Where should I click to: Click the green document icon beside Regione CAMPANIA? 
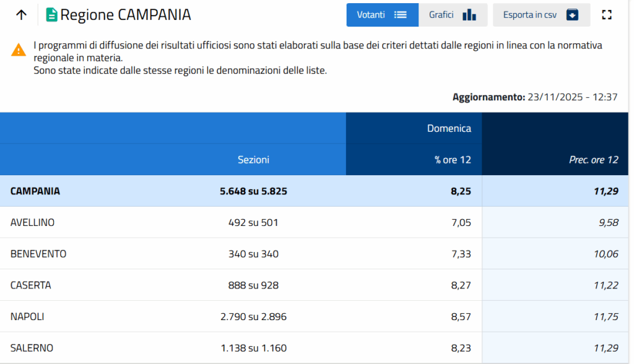[52, 15]
